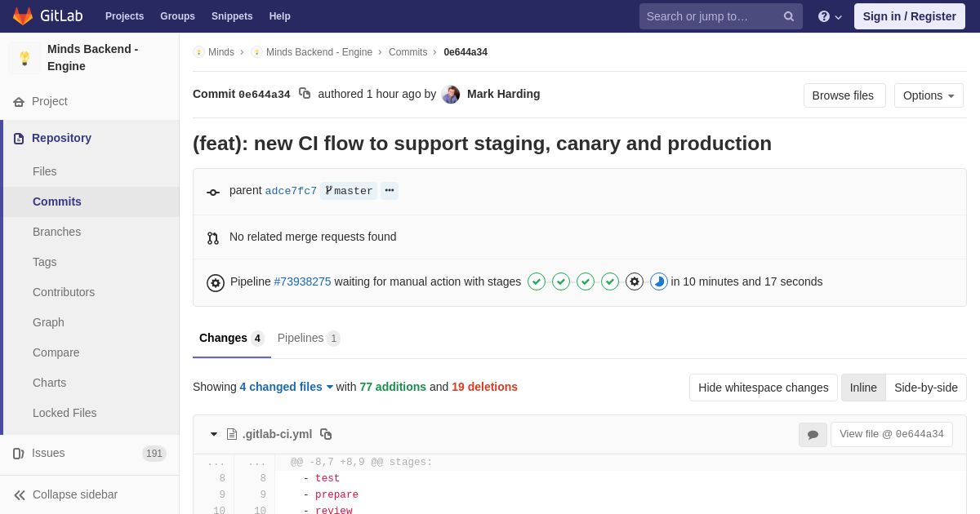
Task: Switch to the Pipelines tab
Action: tap(309, 338)
